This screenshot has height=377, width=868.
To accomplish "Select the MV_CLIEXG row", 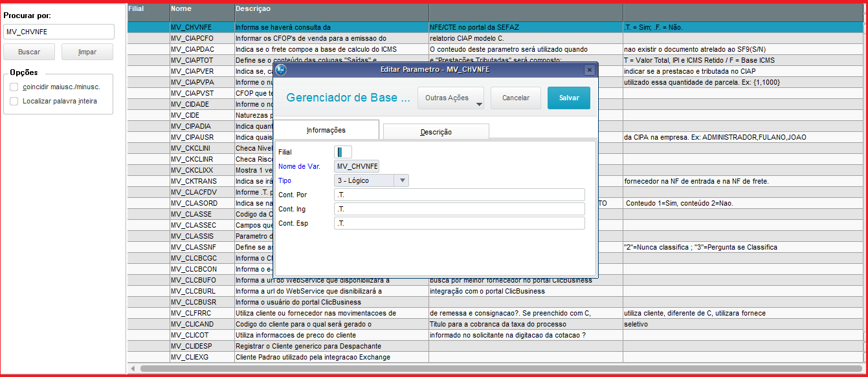I will (x=495, y=357).
